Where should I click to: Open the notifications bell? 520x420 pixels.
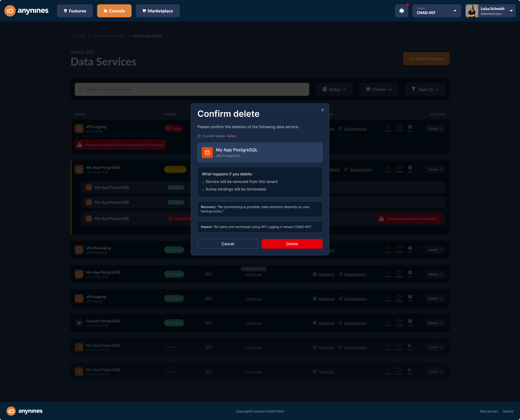click(x=402, y=11)
